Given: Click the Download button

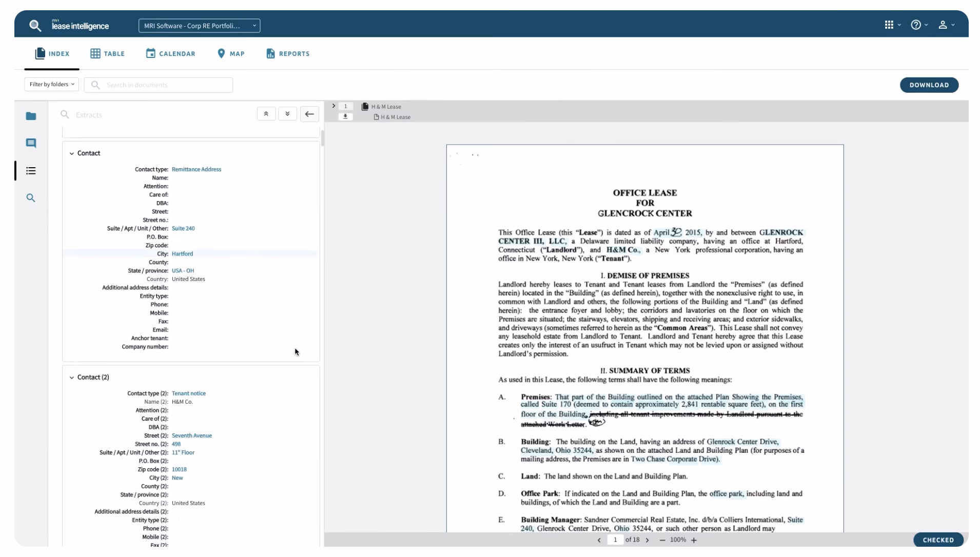Looking at the screenshot, I should click(x=929, y=85).
